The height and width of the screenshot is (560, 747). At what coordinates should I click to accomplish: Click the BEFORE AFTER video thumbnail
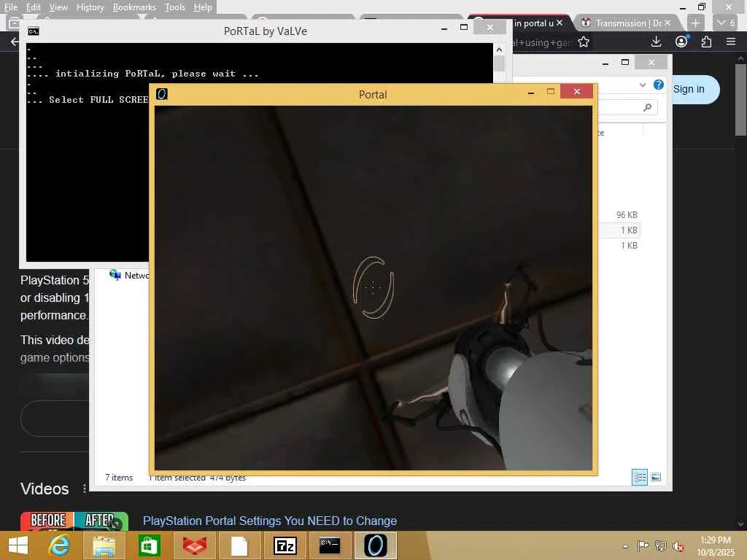(x=74, y=521)
